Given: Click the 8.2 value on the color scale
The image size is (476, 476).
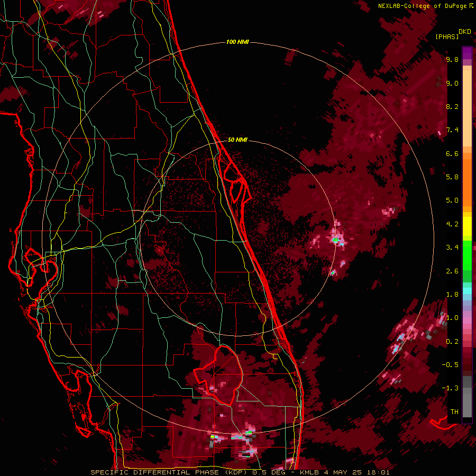Looking at the screenshot, I should (x=452, y=106).
